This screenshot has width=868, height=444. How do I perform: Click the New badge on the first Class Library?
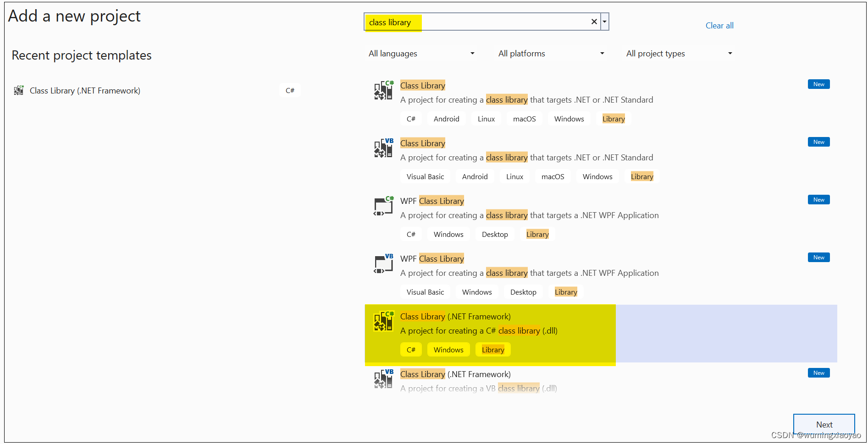click(x=818, y=84)
